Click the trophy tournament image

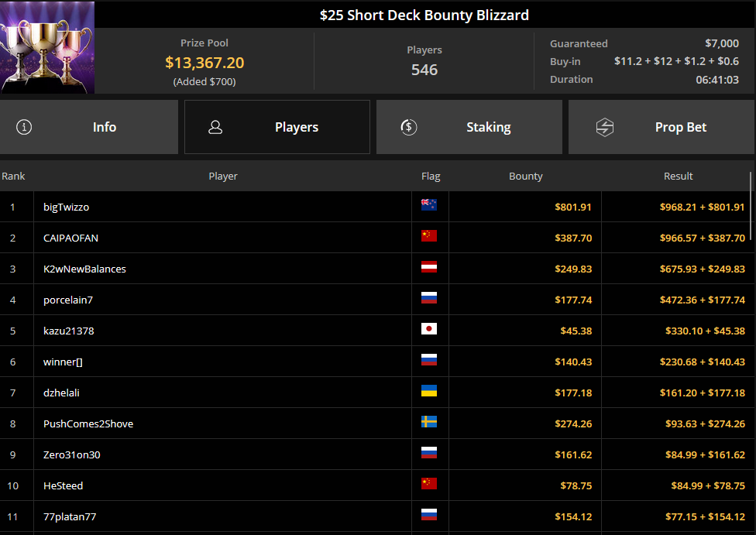point(47,47)
